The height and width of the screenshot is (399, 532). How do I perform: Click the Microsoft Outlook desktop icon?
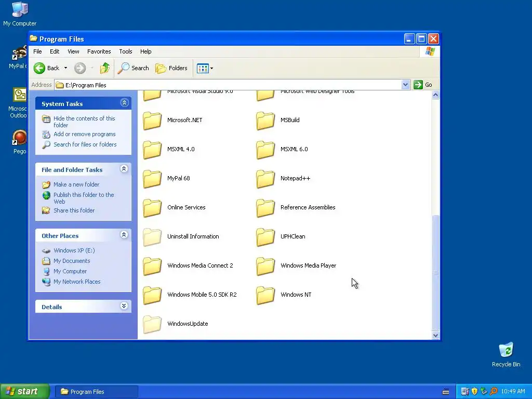(20, 95)
